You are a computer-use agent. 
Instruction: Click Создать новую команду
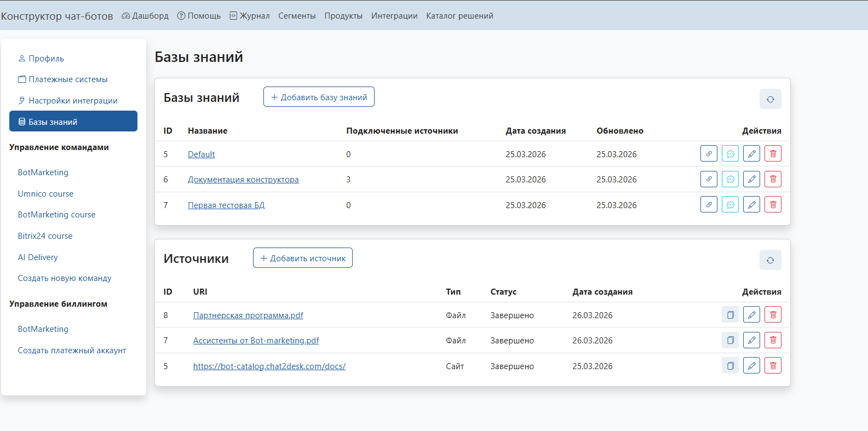pyautogui.click(x=65, y=278)
